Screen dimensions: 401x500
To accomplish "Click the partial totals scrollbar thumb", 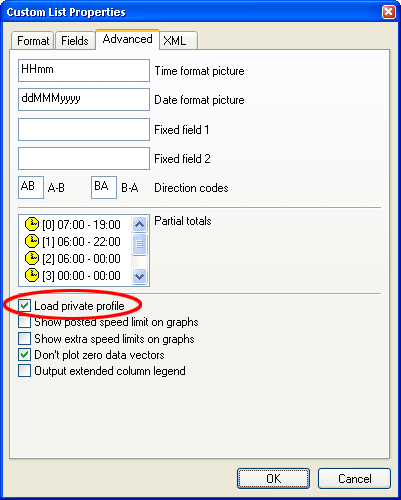I will coord(139,244).
